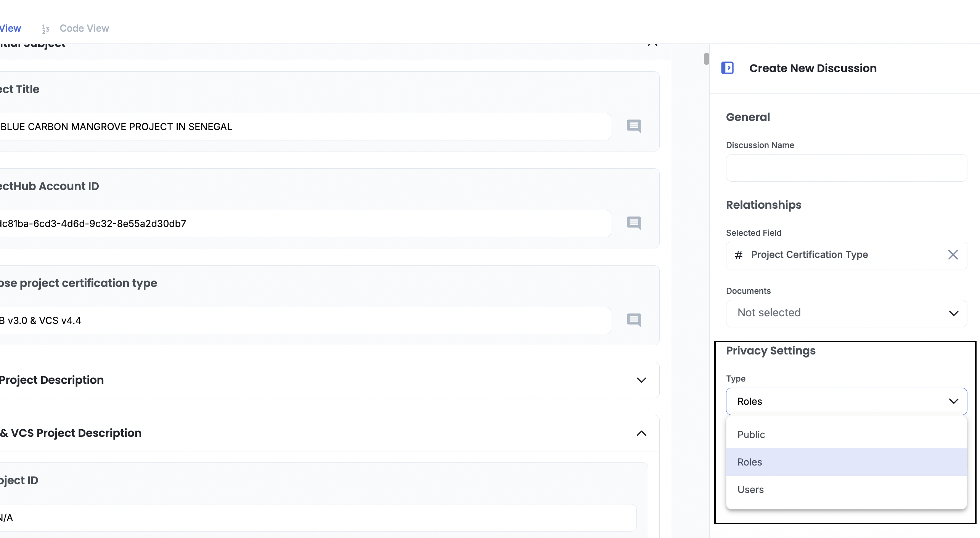Viewport: 980px width, 538px height.
Task: Switch to the form View tab
Action: [10, 29]
